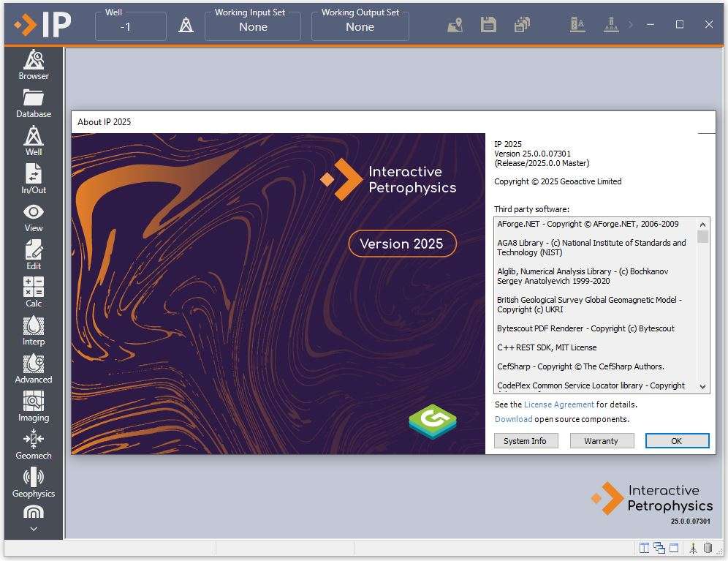
Task: Open the Browser panel in sidebar
Action: [x=34, y=65]
